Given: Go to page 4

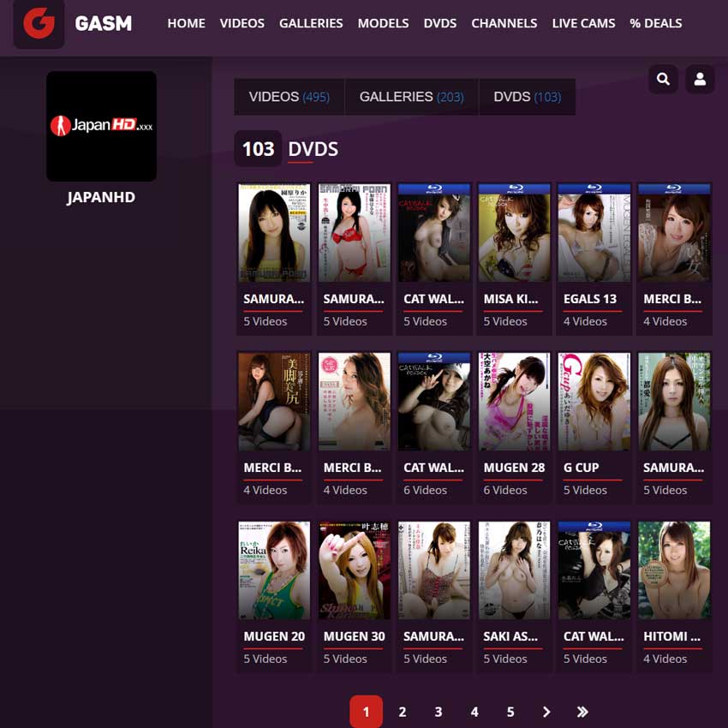Looking at the screenshot, I should 474,711.
